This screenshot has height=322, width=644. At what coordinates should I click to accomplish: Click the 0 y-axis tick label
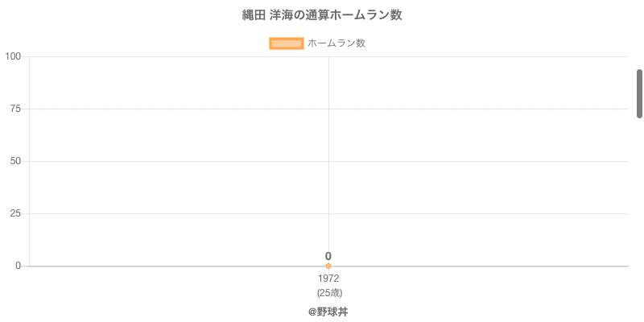18,266
